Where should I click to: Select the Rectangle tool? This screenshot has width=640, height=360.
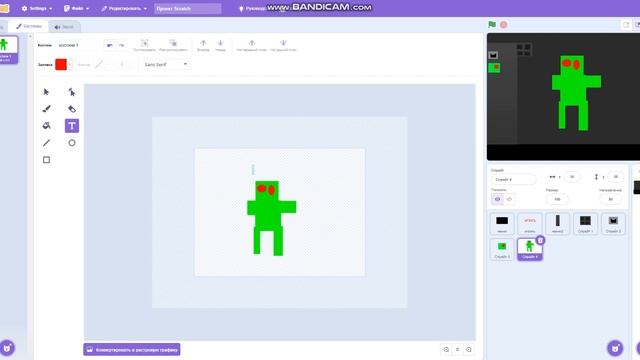(x=47, y=160)
